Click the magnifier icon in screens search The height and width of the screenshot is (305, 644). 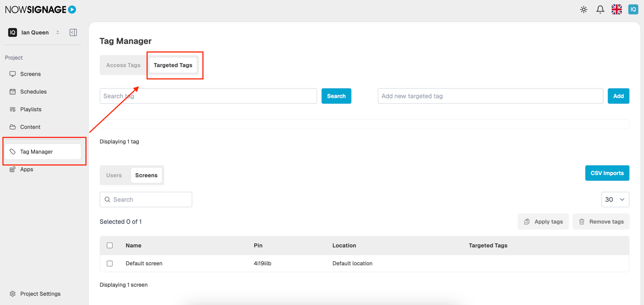[108, 200]
